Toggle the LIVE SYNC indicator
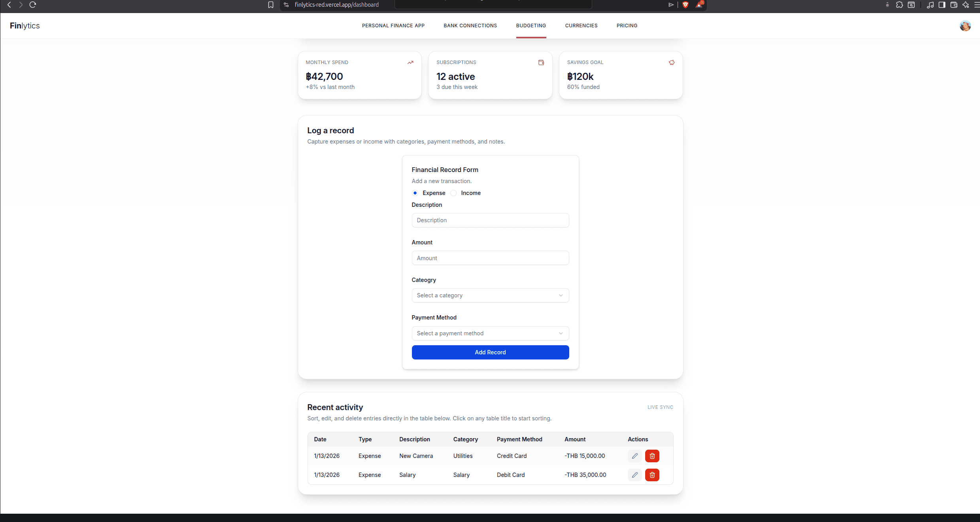This screenshot has height=522, width=980. point(660,407)
